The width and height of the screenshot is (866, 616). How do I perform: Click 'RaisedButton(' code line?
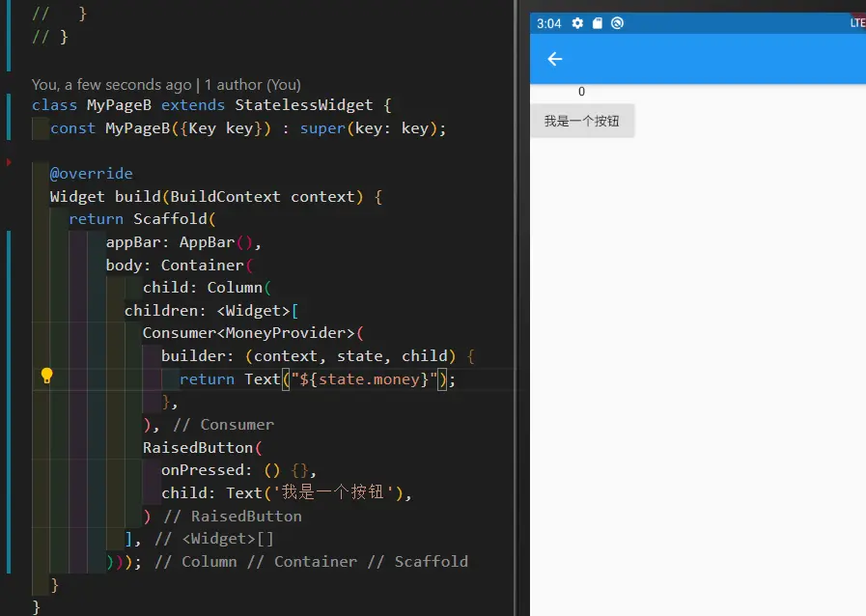202,447
